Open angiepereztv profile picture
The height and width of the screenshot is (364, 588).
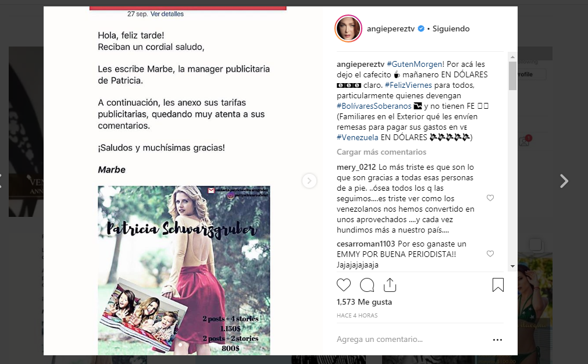click(348, 28)
